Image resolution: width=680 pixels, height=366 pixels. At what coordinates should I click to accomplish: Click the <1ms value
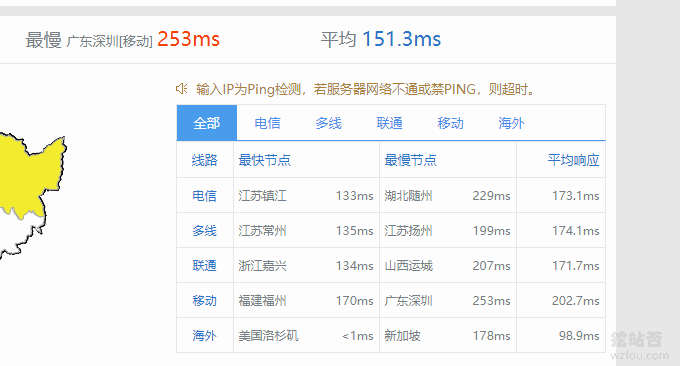point(357,336)
